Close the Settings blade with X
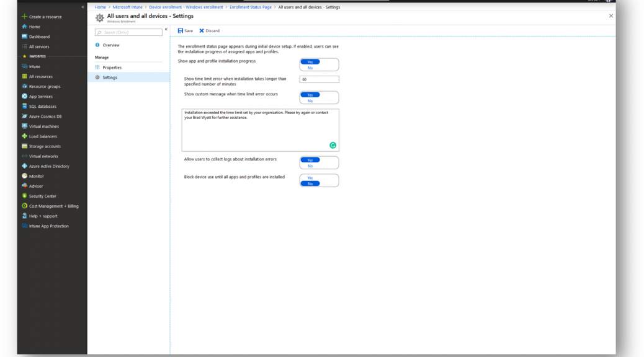Image resolution: width=644 pixels, height=357 pixels. click(x=610, y=16)
